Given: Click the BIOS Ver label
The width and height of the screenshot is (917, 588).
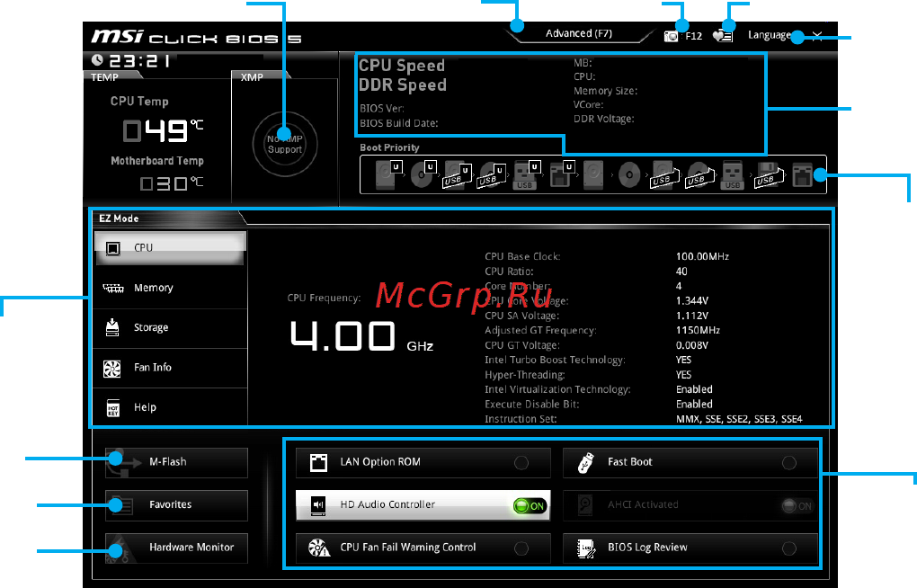Looking at the screenshot, I should point(382,108).
